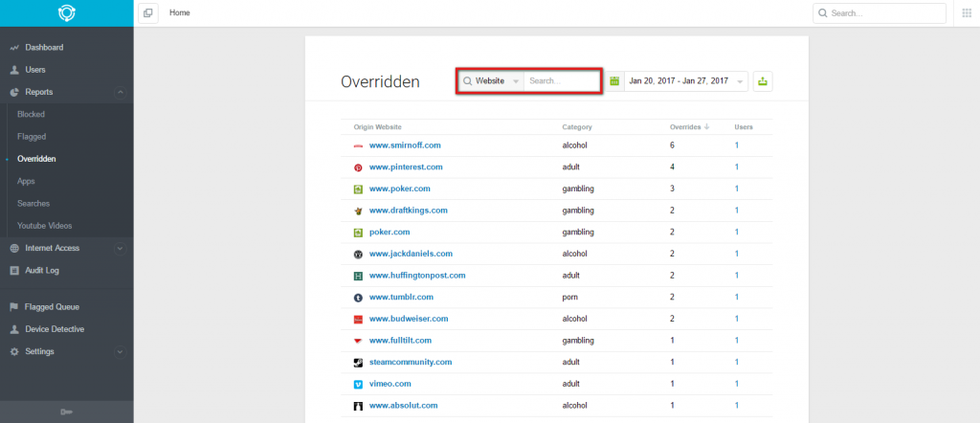The height and width of the screenshot is (423, 980).
Task: Open vimeo.com link
Action: tap(390, 384)
